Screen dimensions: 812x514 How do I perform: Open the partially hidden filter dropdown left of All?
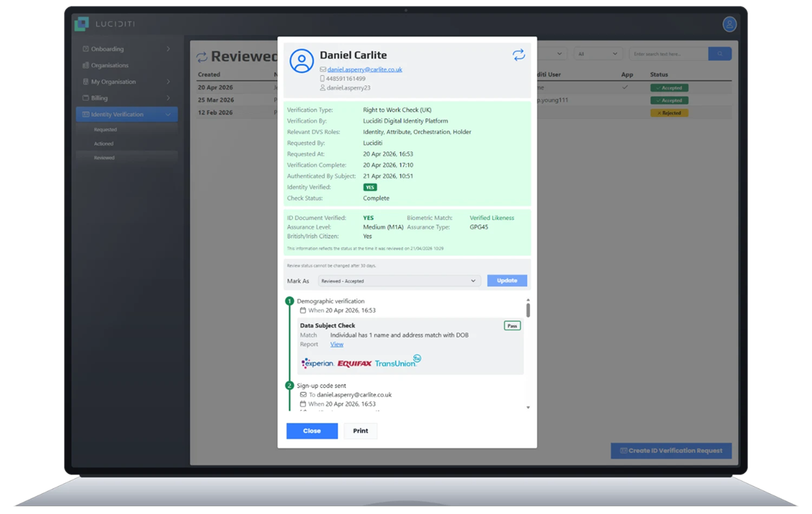[553, 54]
